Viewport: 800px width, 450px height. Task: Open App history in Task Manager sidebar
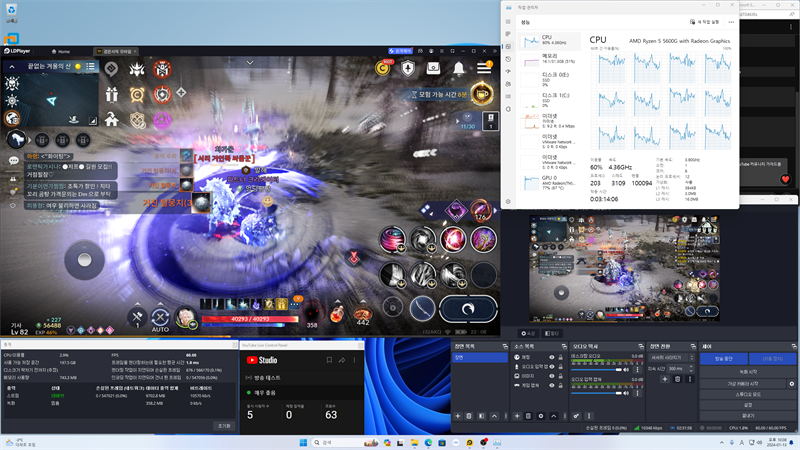tap(508, 59)
